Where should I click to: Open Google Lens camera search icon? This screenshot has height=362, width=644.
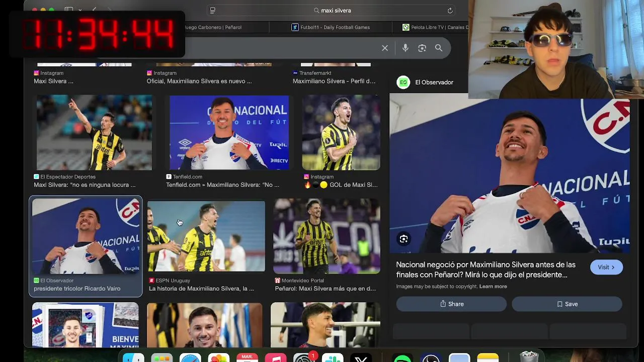click(422, 48)
